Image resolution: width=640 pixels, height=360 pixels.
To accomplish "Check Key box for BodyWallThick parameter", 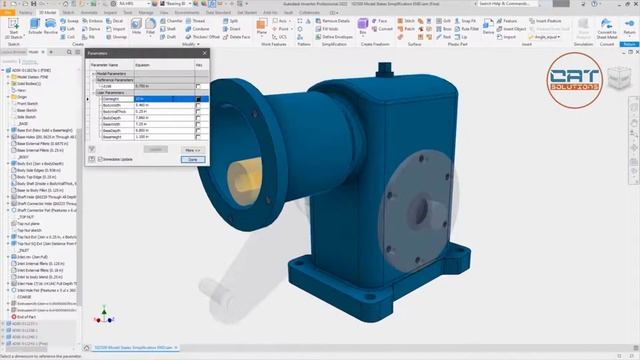I will point(198,111).
